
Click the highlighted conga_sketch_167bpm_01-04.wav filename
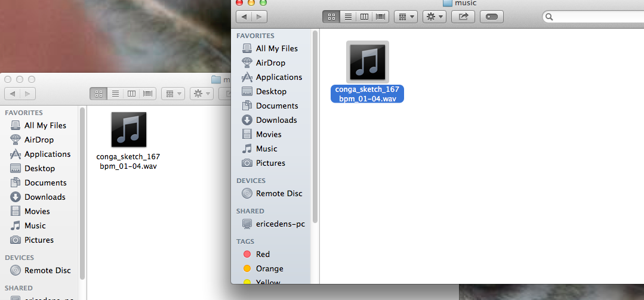pyautogui.click(x=367, y=94)
